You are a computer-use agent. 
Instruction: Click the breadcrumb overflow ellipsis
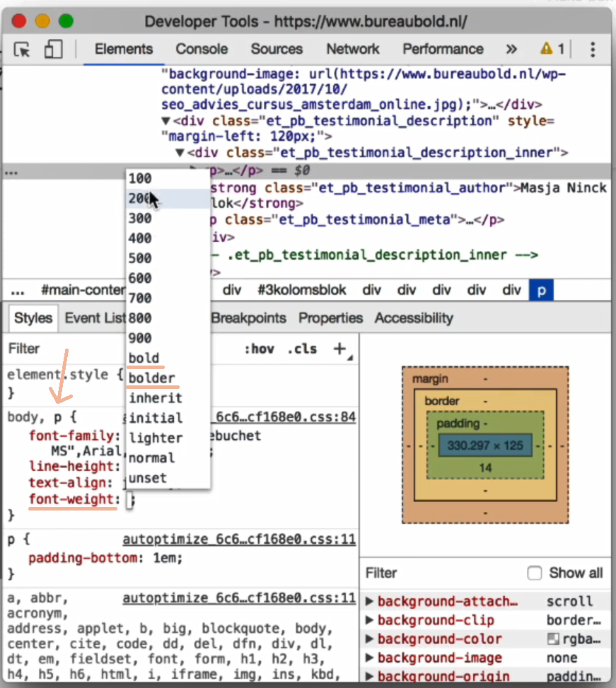[18, 290]
